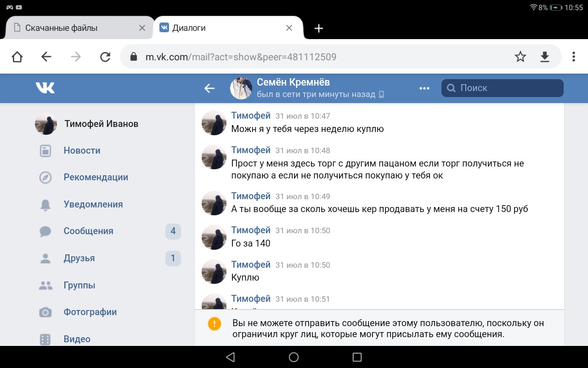Open Друзья person icon
Image resolution: width=588 pixels, height=368 pixels.
[x=45, y=259]
